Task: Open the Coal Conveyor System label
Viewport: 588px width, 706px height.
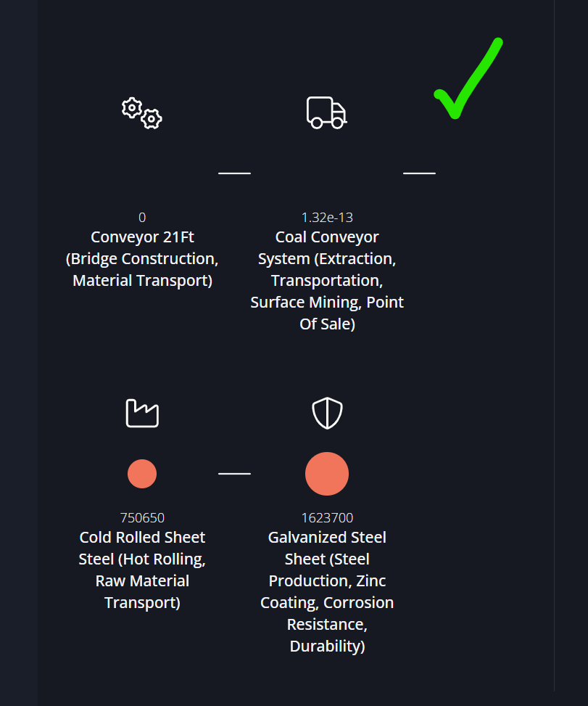Action: tap(327, 281)
